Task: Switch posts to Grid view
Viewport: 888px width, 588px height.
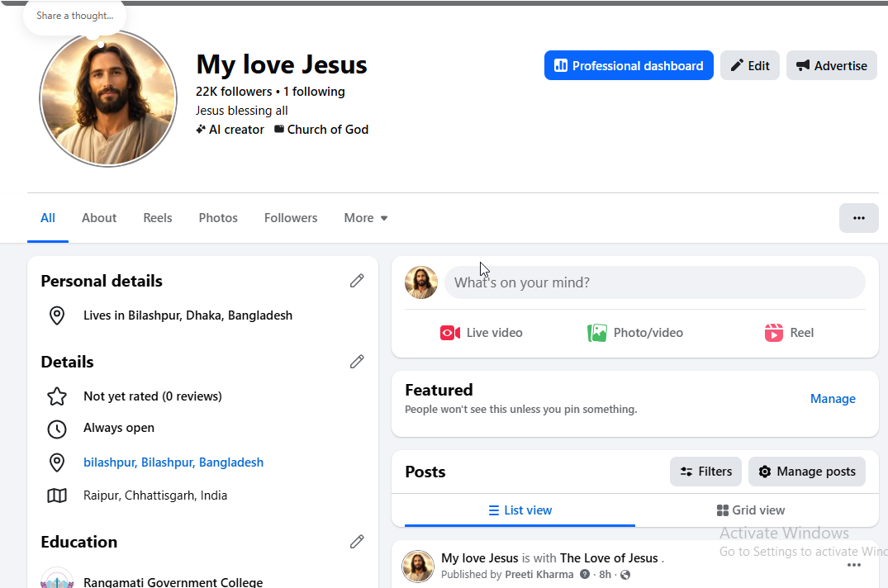Action: 750,510
